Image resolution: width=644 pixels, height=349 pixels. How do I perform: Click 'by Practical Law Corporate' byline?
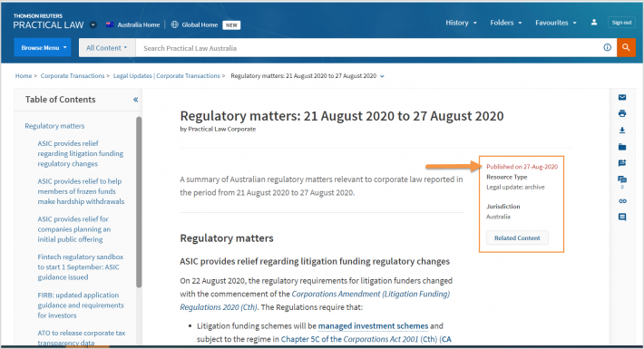pos(218,129)
